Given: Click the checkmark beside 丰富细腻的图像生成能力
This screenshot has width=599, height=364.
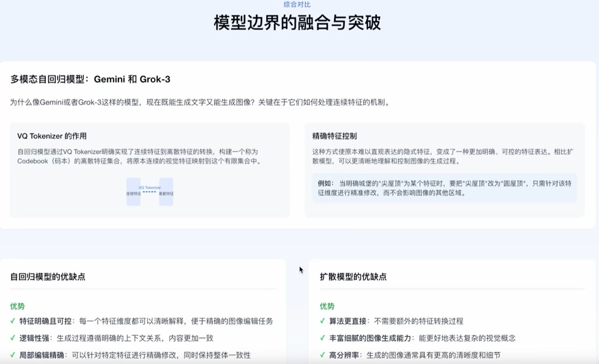Looking at the screenshot, I should [x=323, y=338].
